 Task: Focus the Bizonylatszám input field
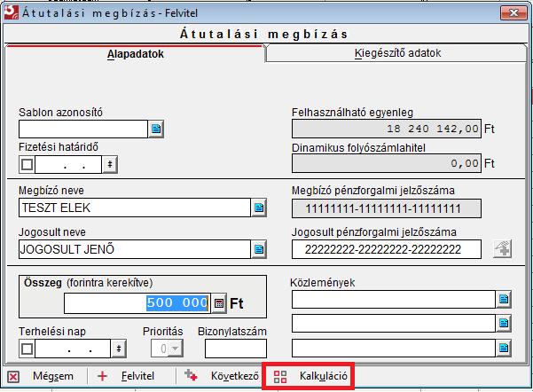(236, 349)
